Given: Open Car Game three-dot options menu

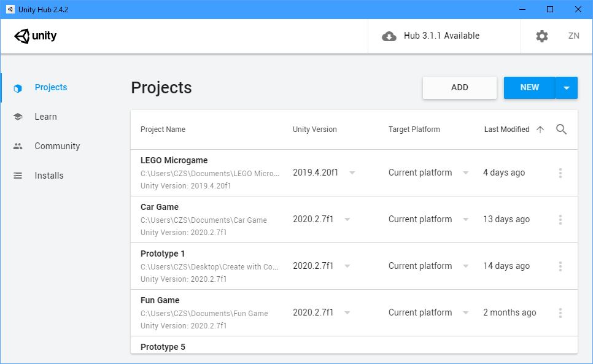Looking at the screenshot, I should click(x=560, y=220).
